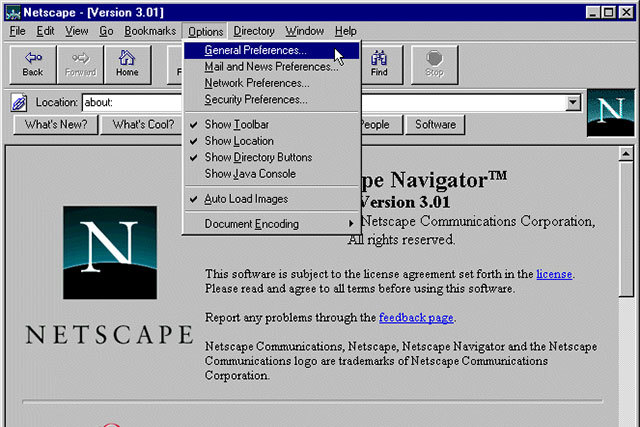Open the Window menu

pos(304,31)
